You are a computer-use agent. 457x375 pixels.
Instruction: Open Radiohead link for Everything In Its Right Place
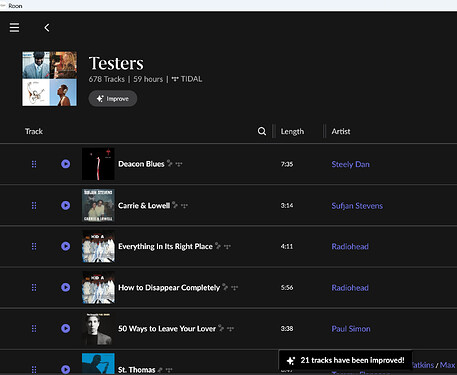click(350, 247)
